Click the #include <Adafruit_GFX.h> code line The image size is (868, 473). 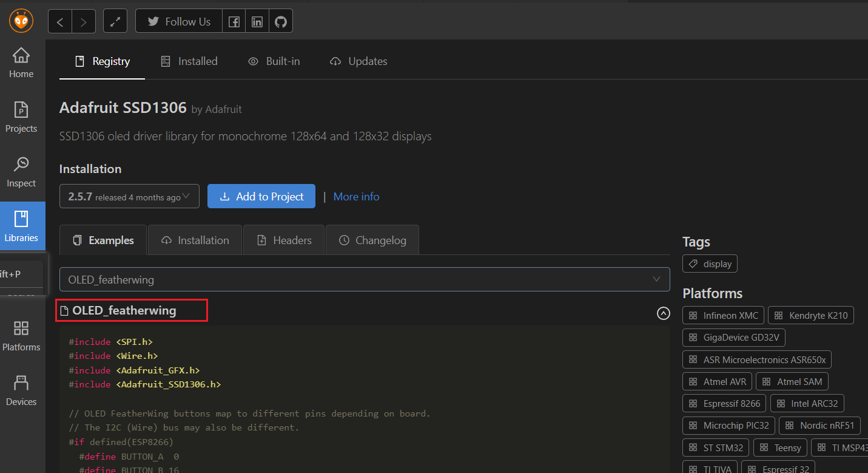(134, 370)
